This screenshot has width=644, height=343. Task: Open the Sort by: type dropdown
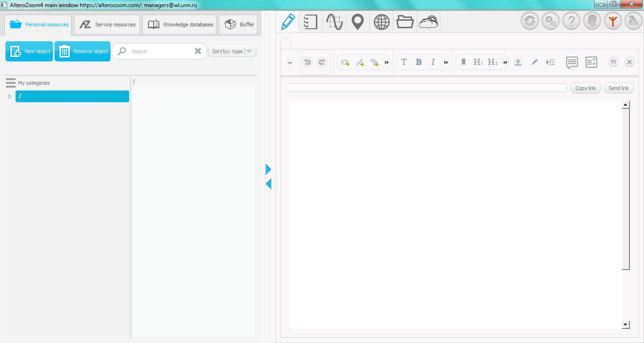point(232,51)
